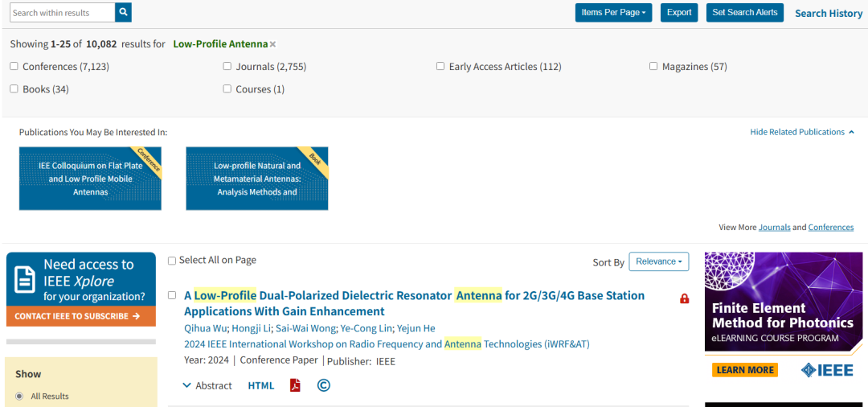Click the 10,082 results count
The height and width of the screenshot is (407, 868).
pos(101,43)
